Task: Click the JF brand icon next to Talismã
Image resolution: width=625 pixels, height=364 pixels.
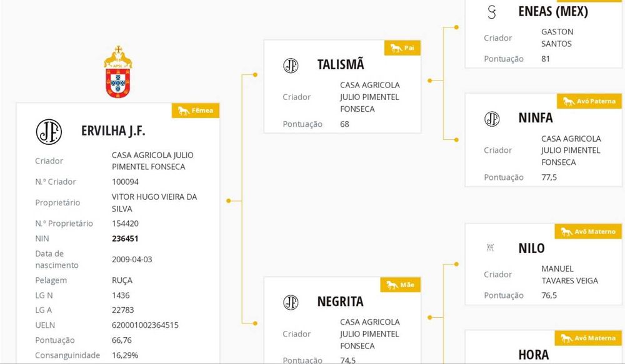Action: pyautogui.click(x=291, y=66)
